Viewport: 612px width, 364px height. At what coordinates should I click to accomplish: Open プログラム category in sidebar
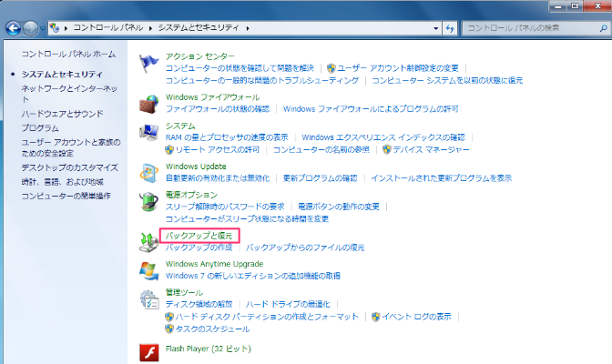click(40, 128)
